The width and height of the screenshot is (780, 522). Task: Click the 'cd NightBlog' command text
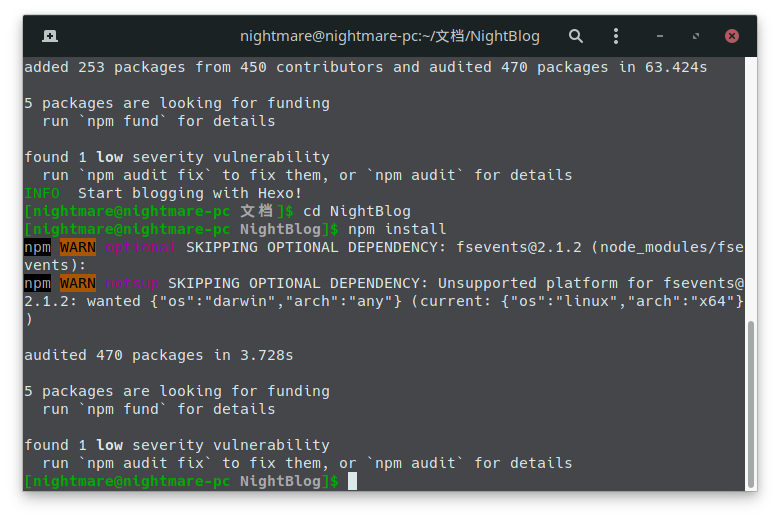(357, 211)
